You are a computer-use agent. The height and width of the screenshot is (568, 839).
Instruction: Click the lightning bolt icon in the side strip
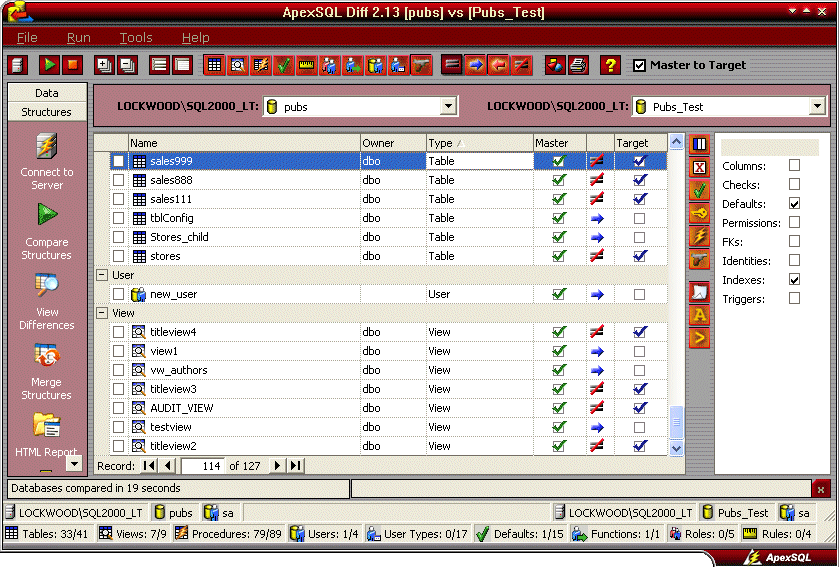(x=699, y=236)
